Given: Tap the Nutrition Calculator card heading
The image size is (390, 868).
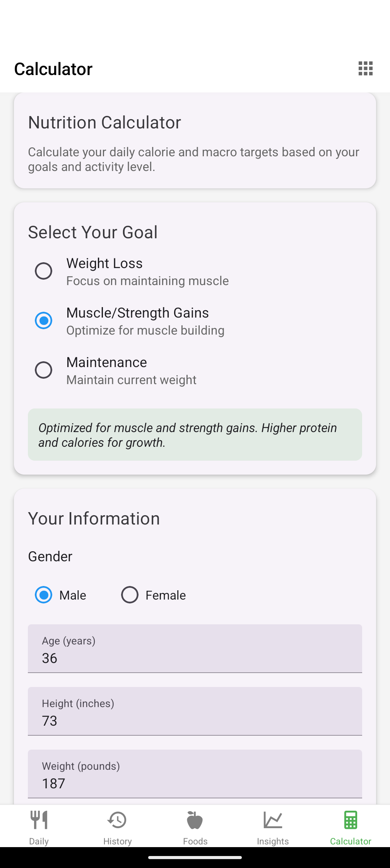Looking at the screenshot, I should tap(104, 123).
